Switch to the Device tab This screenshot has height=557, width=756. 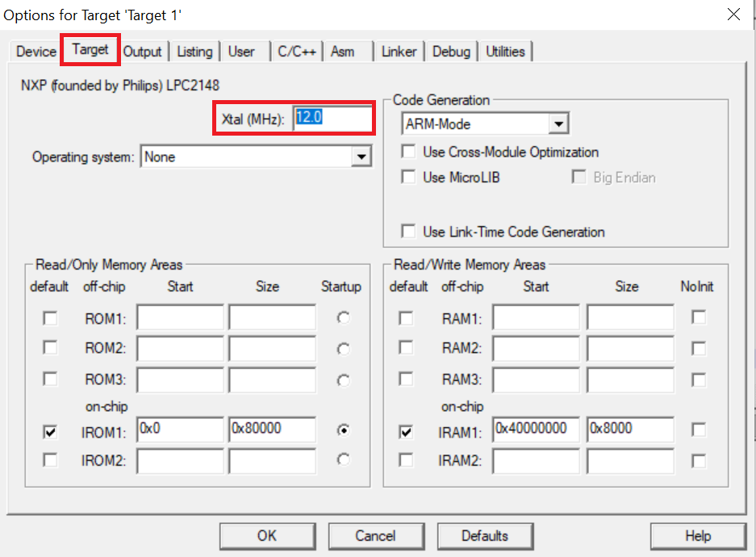(x=35, y=51)
